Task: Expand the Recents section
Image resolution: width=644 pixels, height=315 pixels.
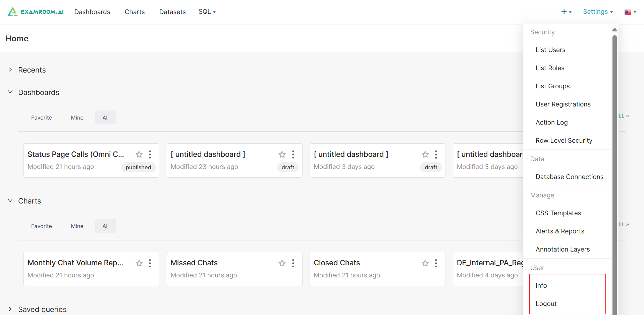Action: point(10,70)
